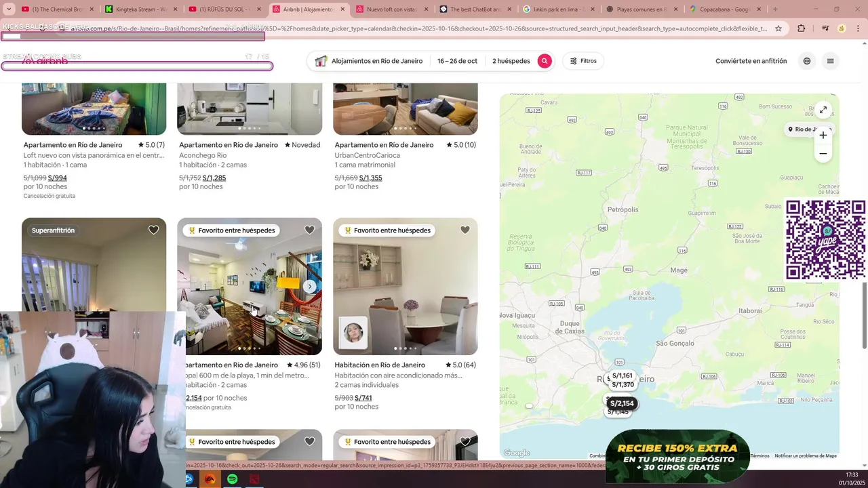Image resolution: width=868 pixels, height=488 pixels.
Task: Click the red search magnifier button
Action: 545,61
